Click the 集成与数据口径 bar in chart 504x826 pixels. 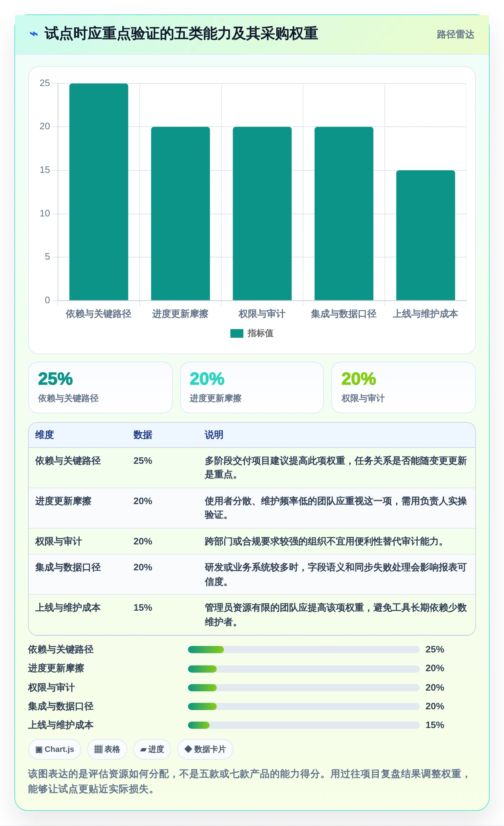344,214
